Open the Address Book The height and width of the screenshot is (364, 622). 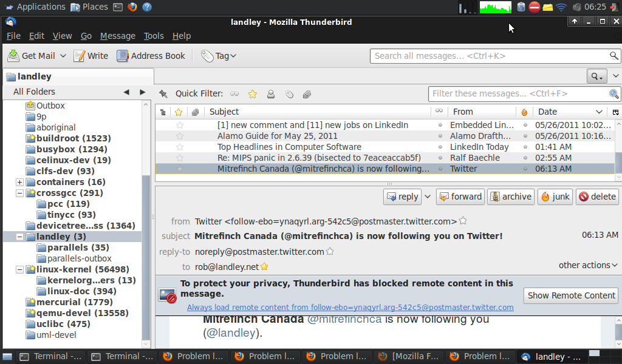[x=151, y=56]
